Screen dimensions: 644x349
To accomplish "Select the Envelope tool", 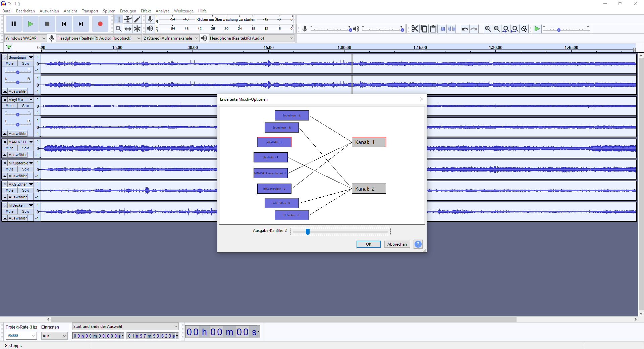I will coord(128,19).
